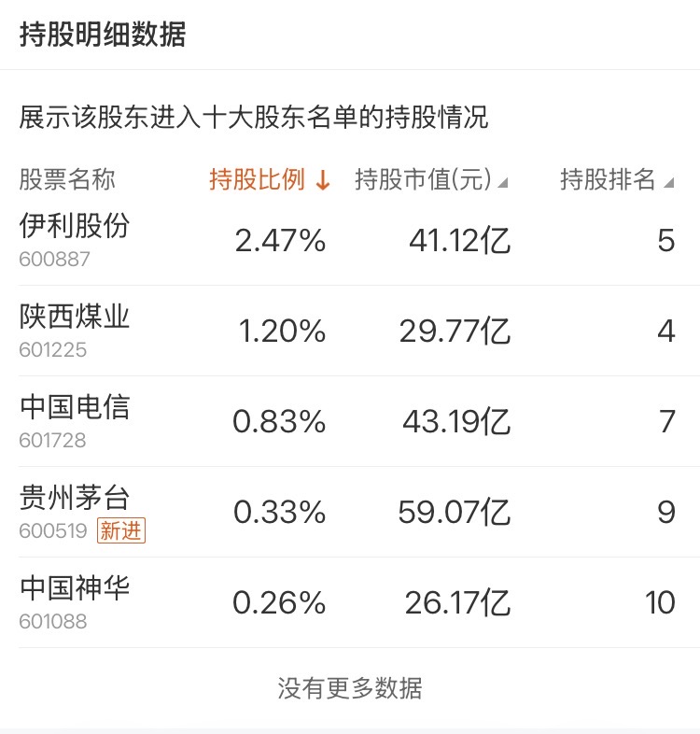
Task: Sort by 持股市值(元) column header
Action: 431,179
